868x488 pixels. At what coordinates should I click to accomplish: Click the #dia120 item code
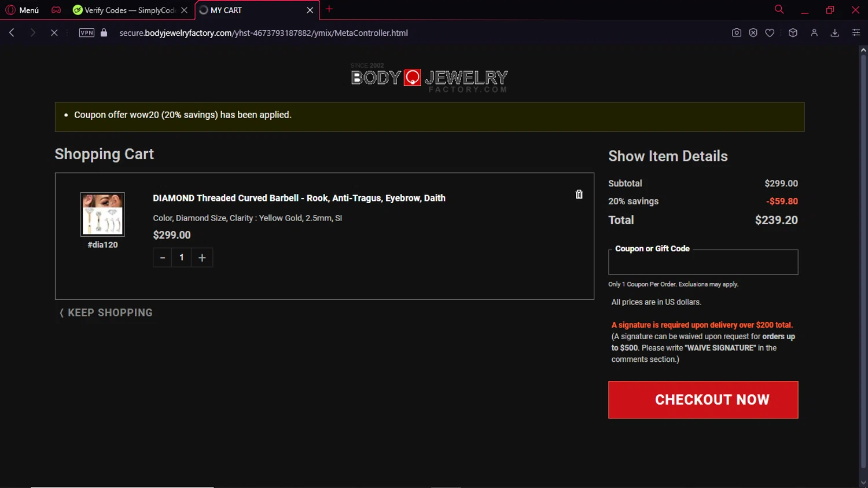click(x=102, y=245)
